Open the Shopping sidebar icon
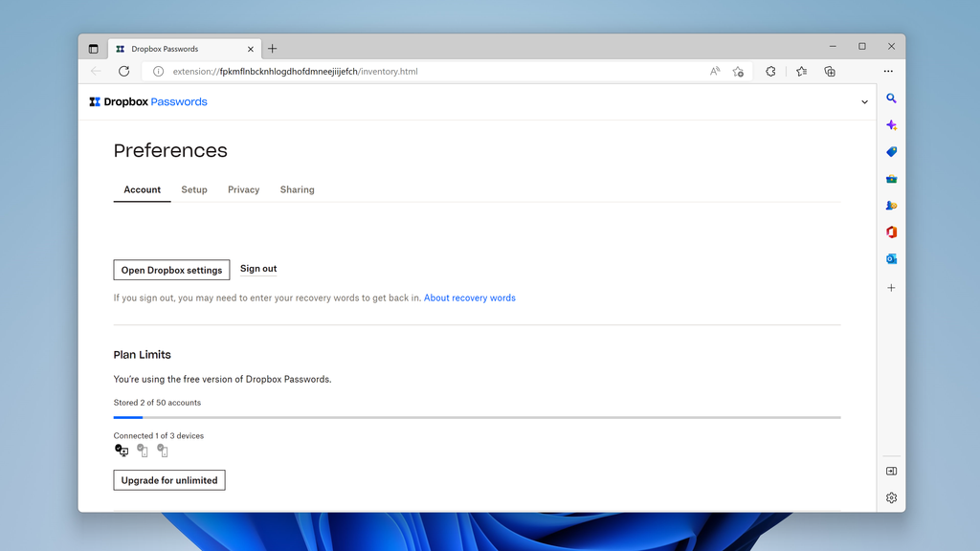The width and height of the screenshot is (980, 551). click(891, 152)
